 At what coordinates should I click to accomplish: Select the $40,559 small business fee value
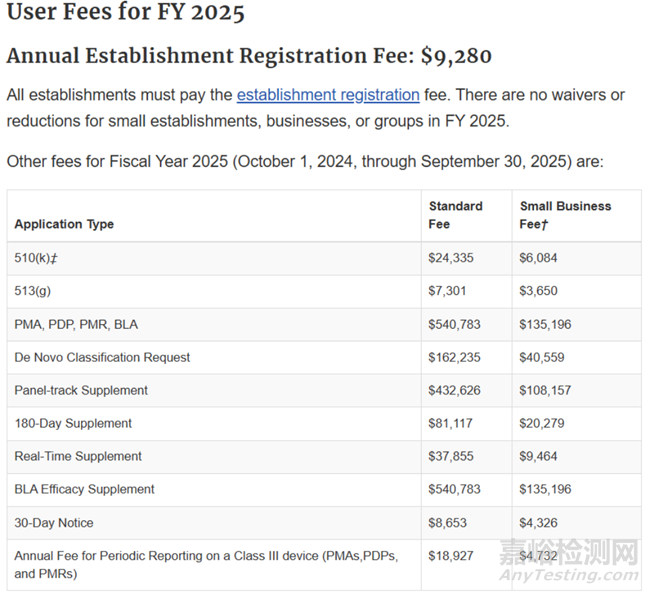pos(542,357)
